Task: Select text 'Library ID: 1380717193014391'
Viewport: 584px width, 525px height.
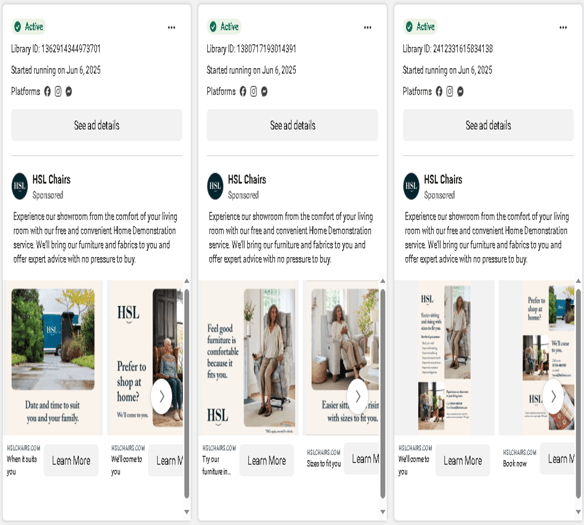Action: click(x=251, y=48)
